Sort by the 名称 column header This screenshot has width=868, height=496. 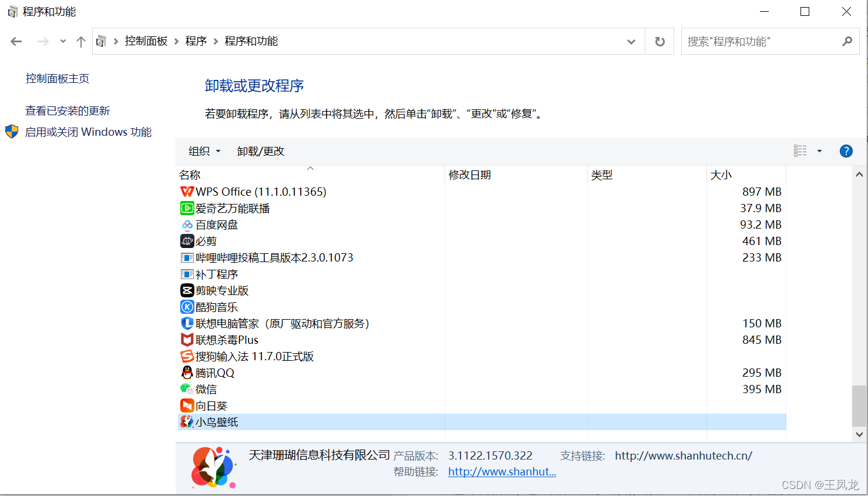311,175
